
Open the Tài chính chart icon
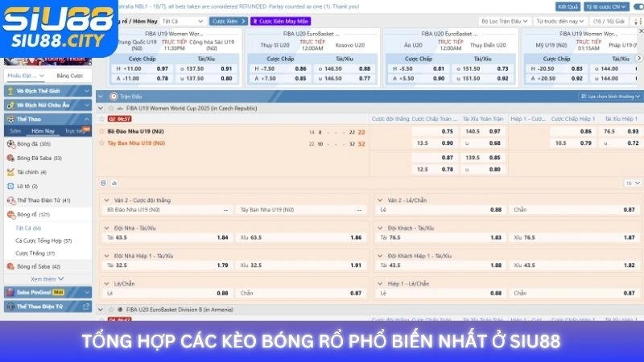pos(11,172)
